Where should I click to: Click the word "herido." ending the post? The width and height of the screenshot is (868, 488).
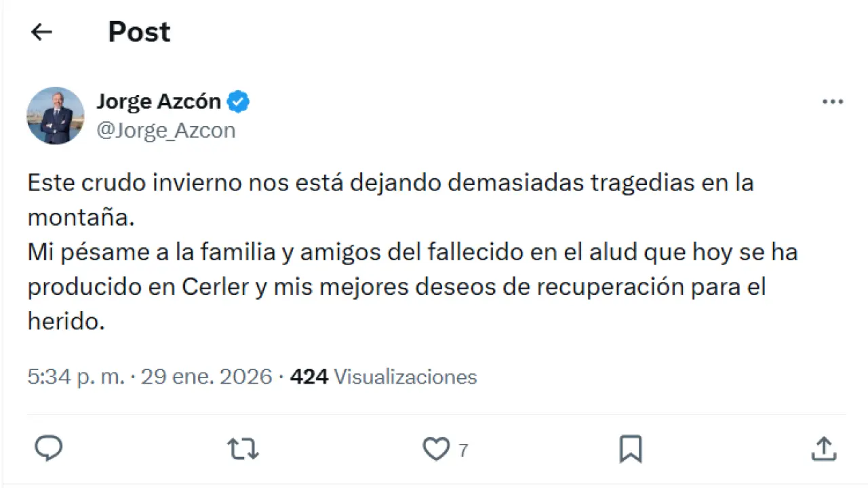pyautogui.click(x=66, y=322)
